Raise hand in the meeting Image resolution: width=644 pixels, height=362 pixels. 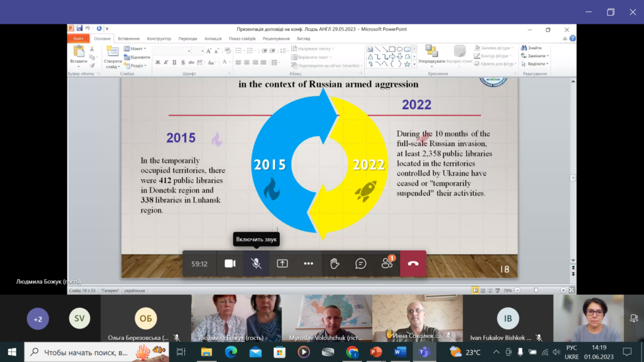[335, 263]
